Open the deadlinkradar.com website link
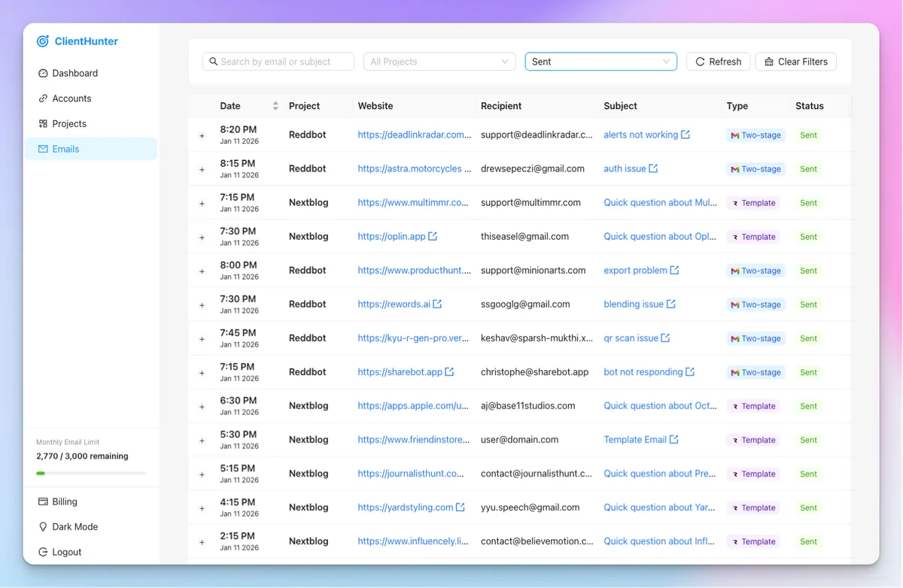Viewport: 903px width, 588px height. click(415, 135)
